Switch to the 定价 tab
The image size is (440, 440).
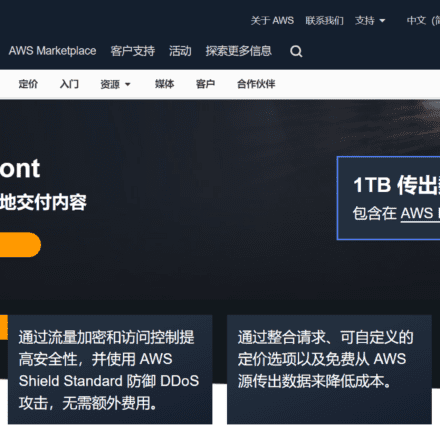coord(28,84)
